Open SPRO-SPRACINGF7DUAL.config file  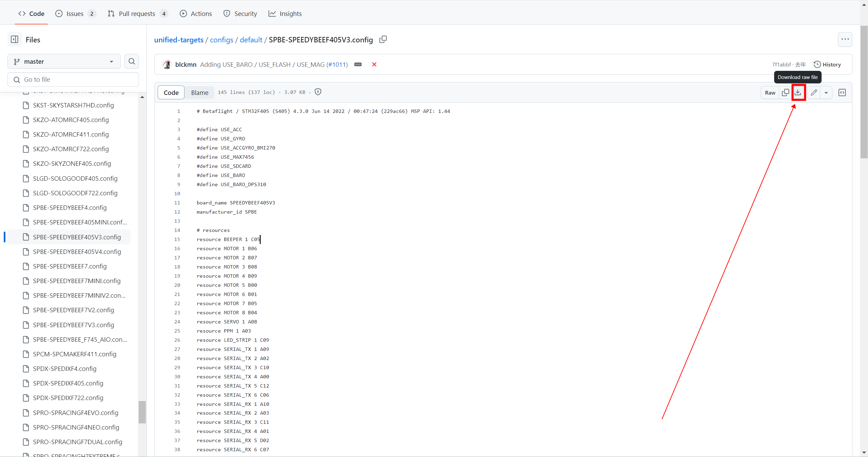pos(78,442)
